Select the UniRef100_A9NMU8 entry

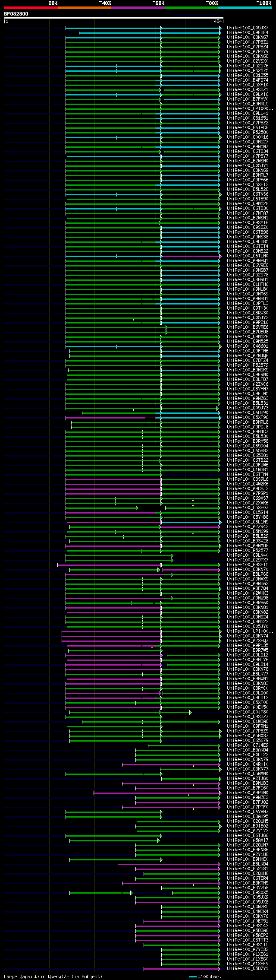[x=248, y=546]
